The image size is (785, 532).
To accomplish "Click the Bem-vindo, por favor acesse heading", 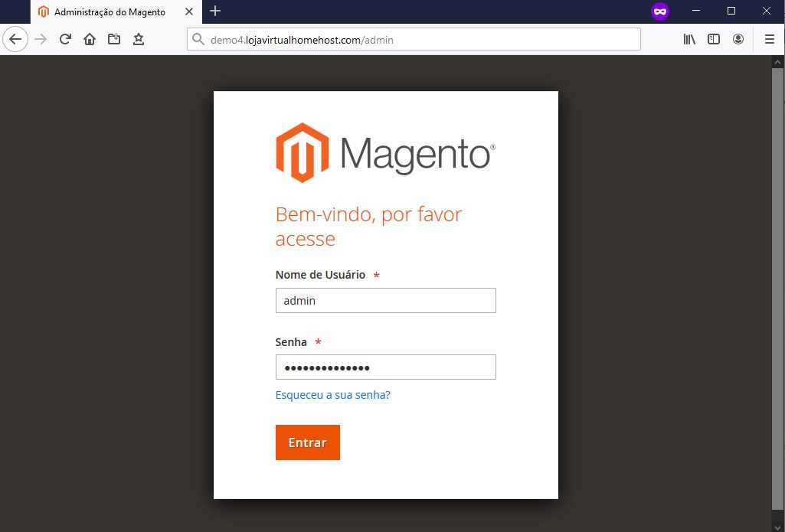I will pos(369,227).
